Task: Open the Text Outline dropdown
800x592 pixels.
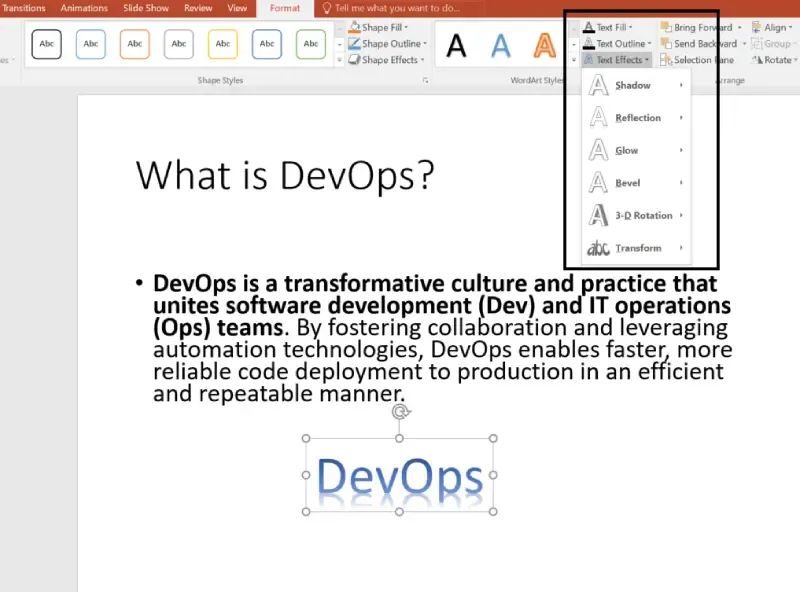Action: [617, 44]
